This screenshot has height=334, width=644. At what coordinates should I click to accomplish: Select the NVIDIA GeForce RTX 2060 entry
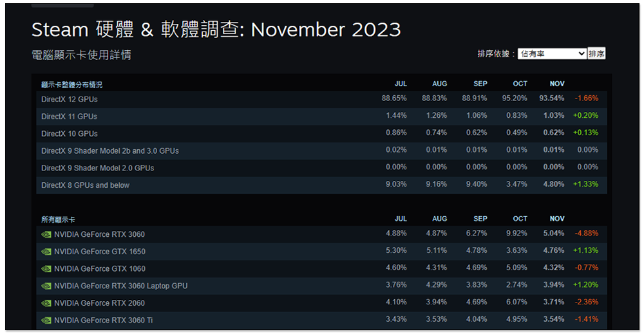pyautogui.click(x=99, y=304)
